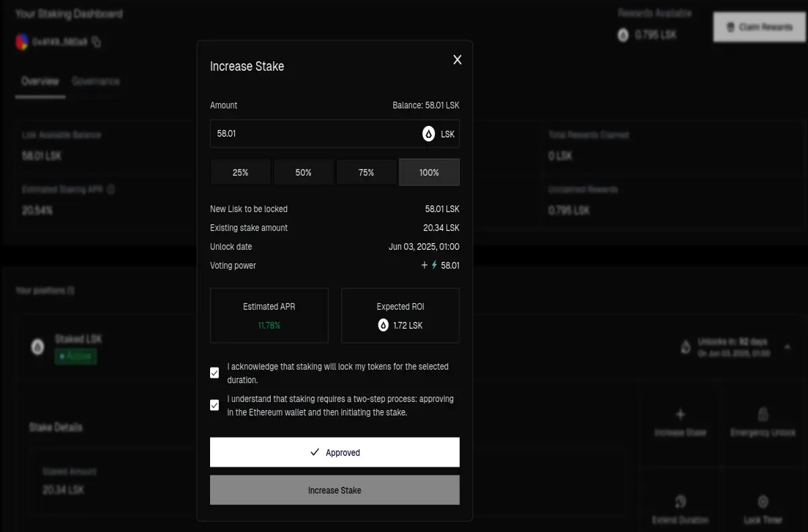The height and width of the screenshot is (532, 808).
Task: Uncheck the two-step process checkbox
Action: pos(215,405)
